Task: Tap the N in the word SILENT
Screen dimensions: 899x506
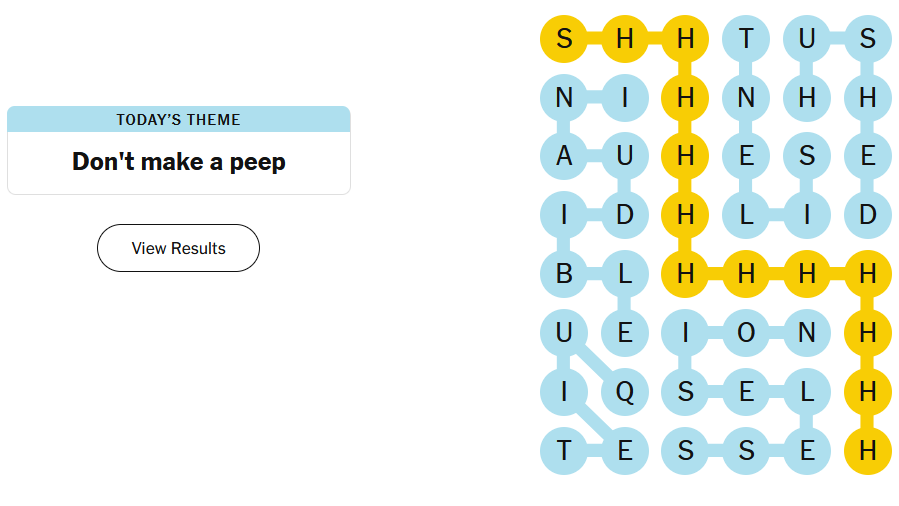Action: (746, 98)
